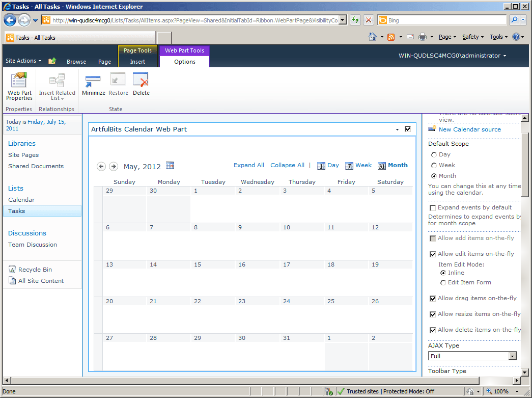532x398 pixels.
Task: Open the zoom level dropdown
Action: tap(517, 391)
